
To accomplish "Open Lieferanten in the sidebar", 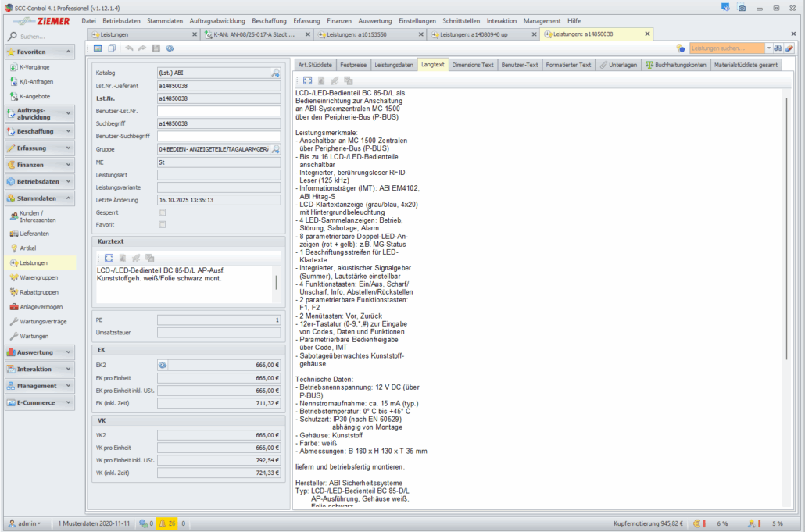I will coord(34,234).
